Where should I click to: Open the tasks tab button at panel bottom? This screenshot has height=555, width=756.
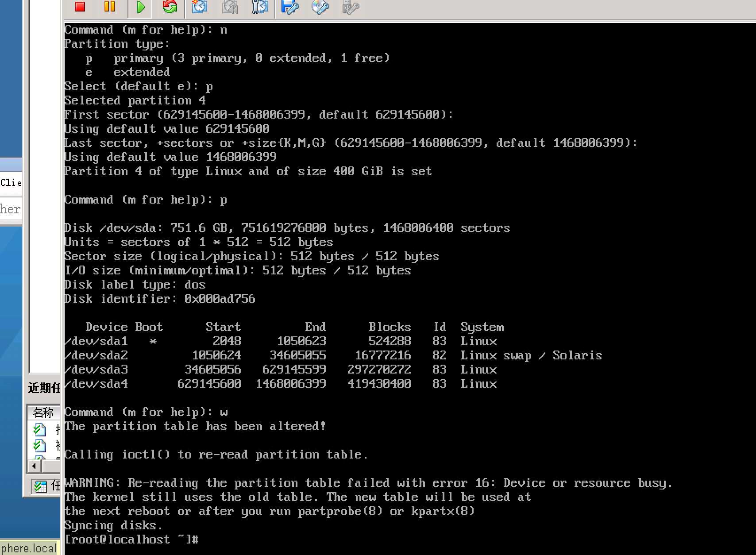(x=46, y=486)
